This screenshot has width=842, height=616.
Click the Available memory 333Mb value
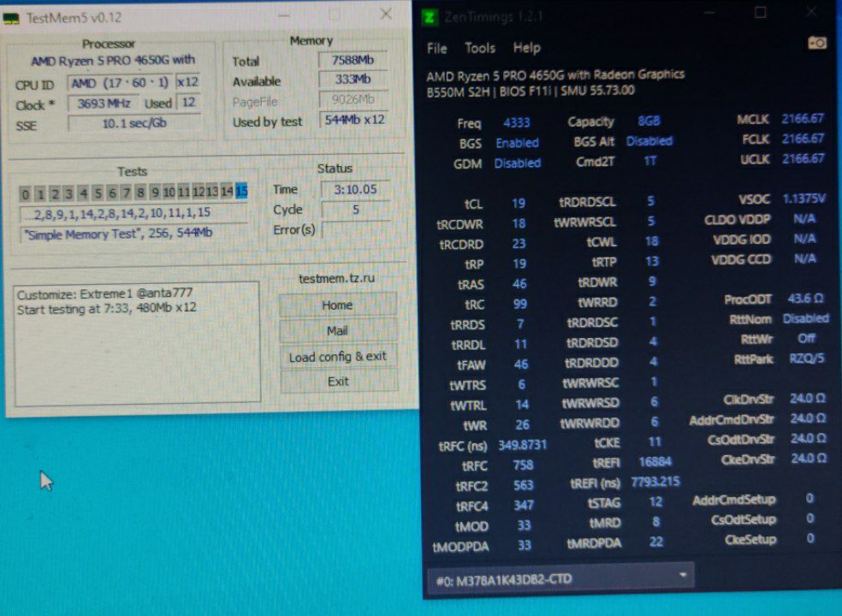(x=353, y=80)
